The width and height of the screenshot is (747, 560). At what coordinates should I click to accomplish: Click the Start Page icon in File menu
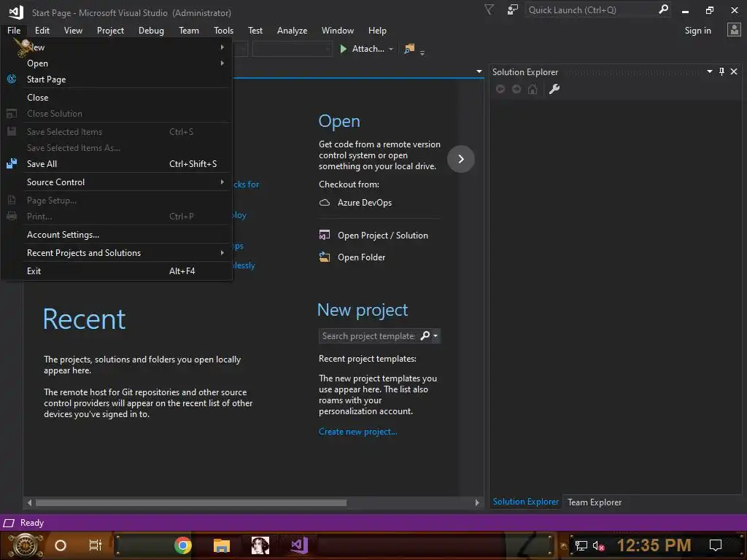coord(12,79)
